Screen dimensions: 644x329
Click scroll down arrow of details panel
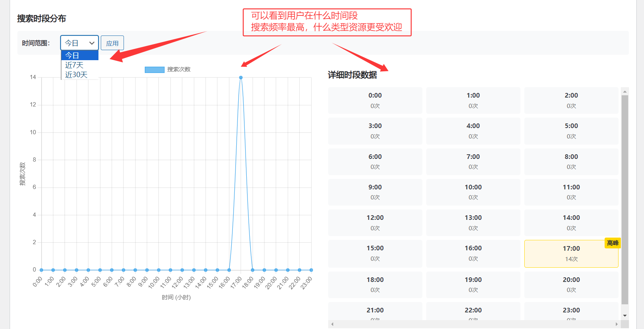[625, 316]
